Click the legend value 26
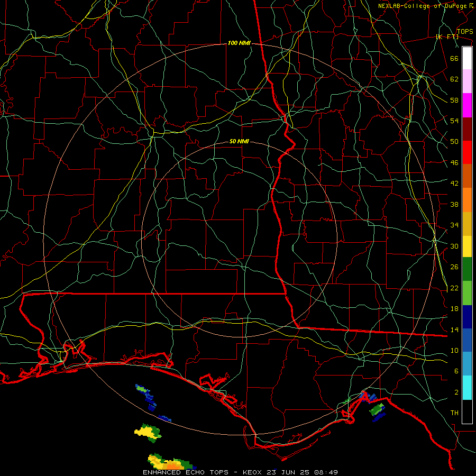Viewport: 476px width, 476px height. (454, 267)
